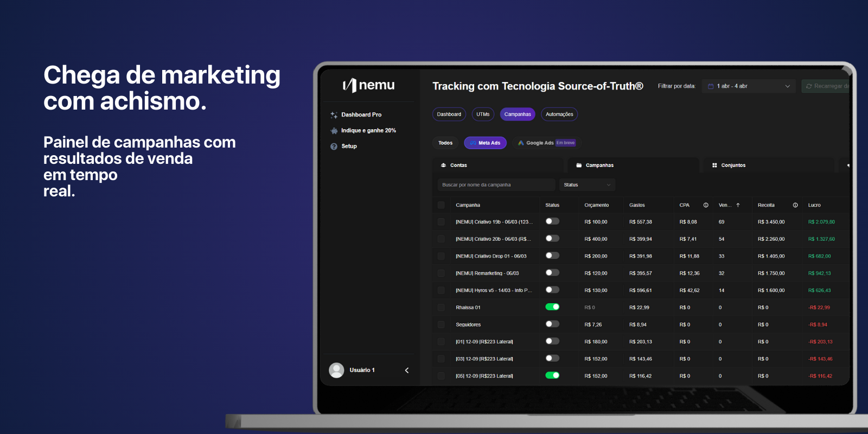Toggle status of [01] 12-09 Lateral campaign
868x434 pixels.
coord(552,341)
